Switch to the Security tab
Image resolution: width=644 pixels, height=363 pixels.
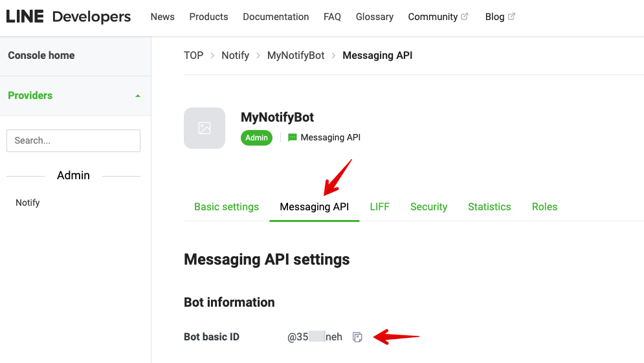tap(428, 206)
